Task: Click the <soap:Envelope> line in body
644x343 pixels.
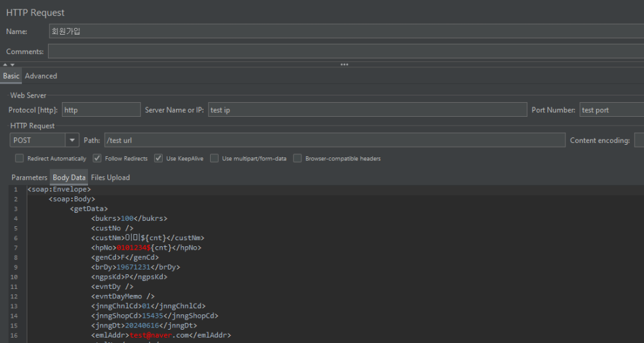Action: pos(59,190)
